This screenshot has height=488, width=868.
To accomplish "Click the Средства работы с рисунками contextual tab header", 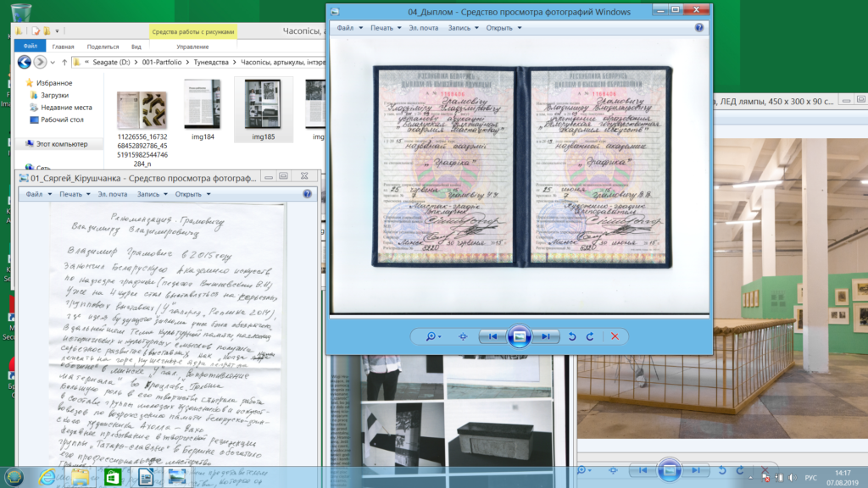I will pyautogui.click(x=193, y=31).
